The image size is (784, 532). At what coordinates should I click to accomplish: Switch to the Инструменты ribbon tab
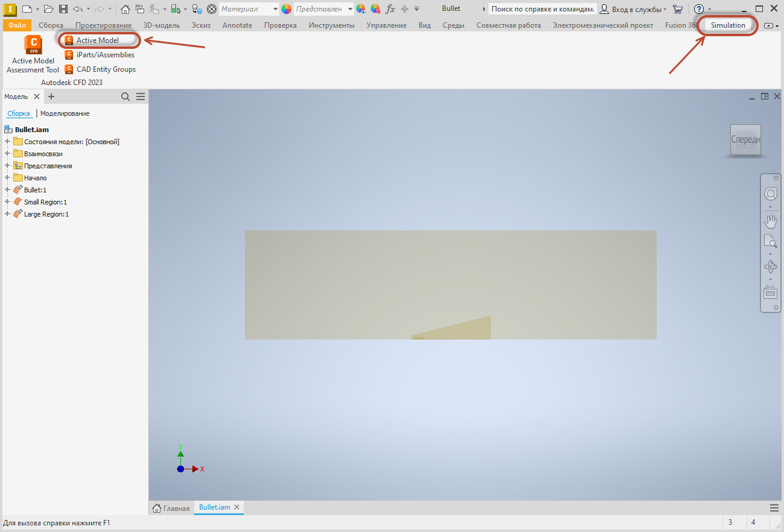tap(332, 25)
